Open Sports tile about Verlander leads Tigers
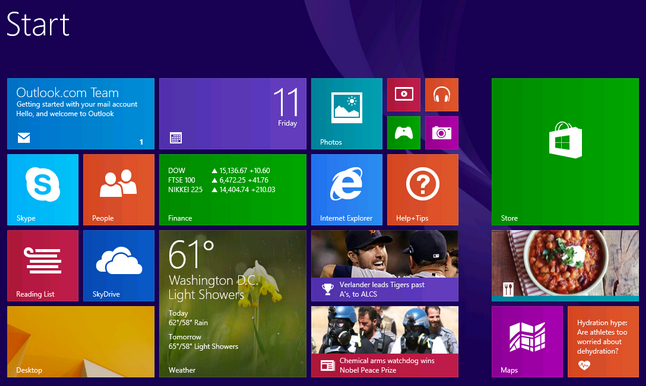The width and height of the screenshot is (646, 386). (x=385, y=266)
